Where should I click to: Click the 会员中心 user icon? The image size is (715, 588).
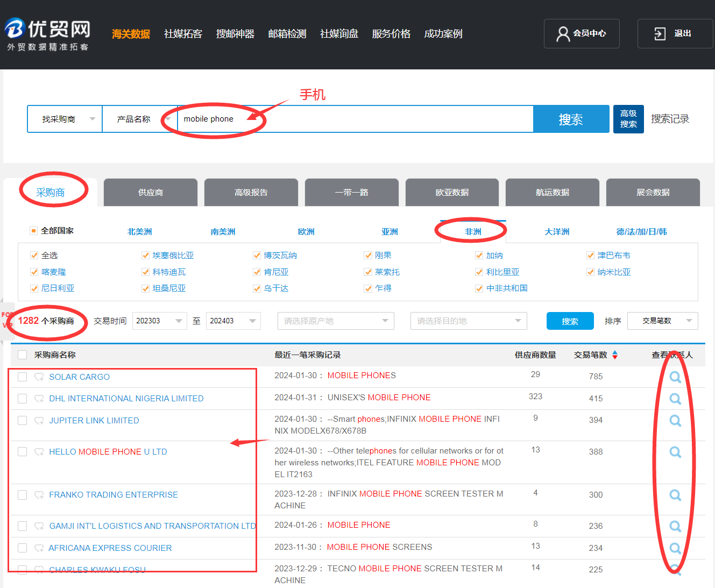[563, 34]
